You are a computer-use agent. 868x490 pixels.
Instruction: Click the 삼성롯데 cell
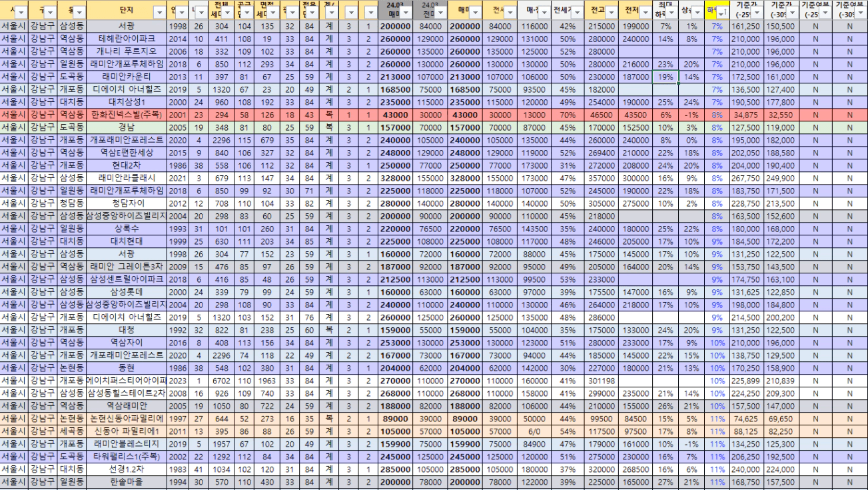point(126,292)
